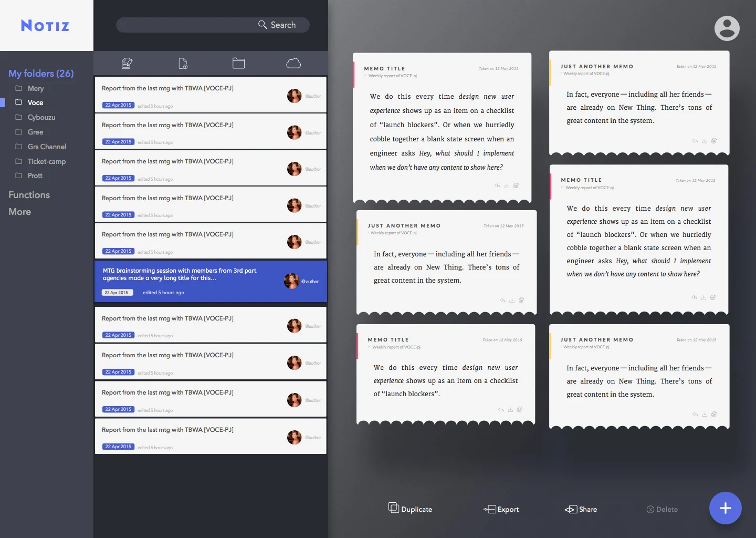Click the Delete button
Viewport: 756px width, 538px height.
click(x=663, y=509)
